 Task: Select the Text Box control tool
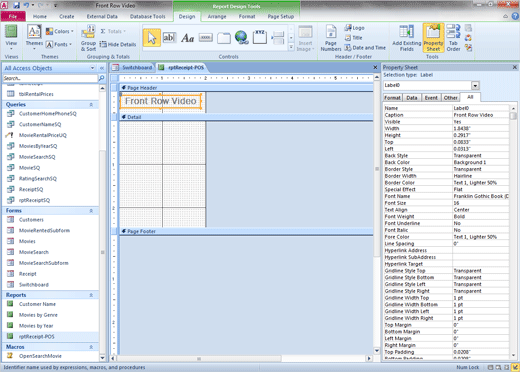pos(169,38)
